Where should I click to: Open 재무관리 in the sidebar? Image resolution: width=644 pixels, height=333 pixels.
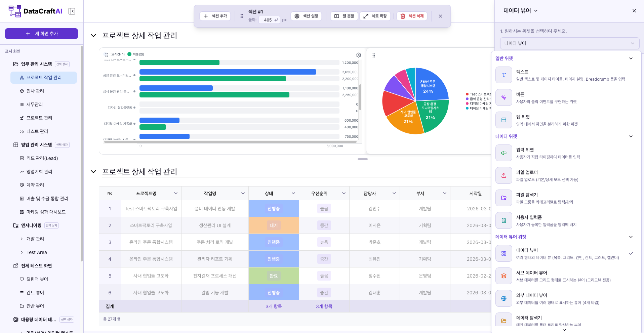pos(35,105)
